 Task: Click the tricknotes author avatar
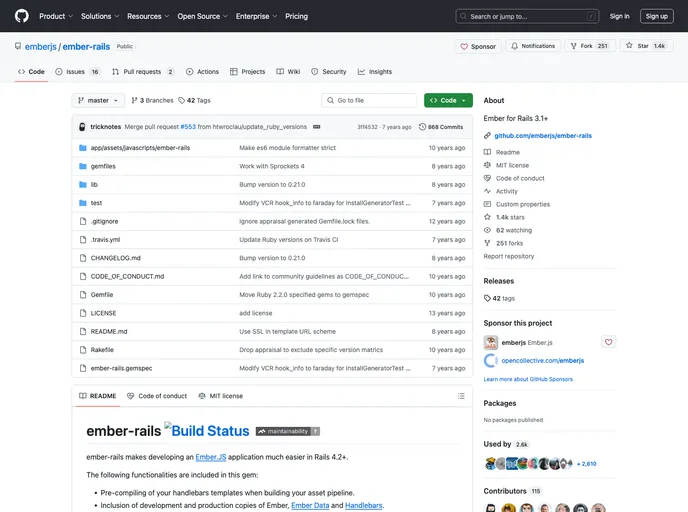[82, 127]
